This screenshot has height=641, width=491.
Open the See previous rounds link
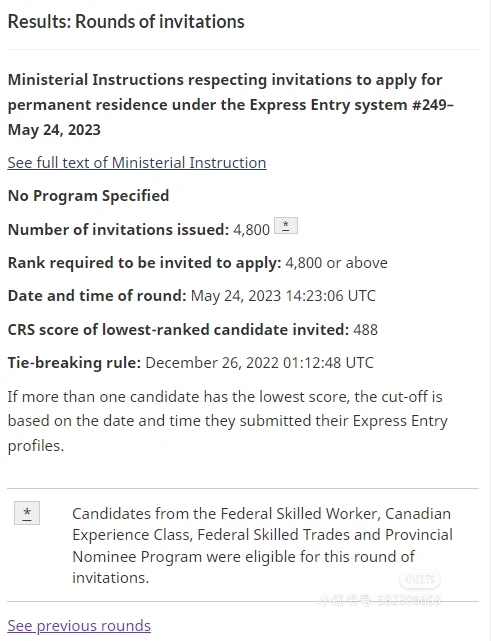click(x=79, y=626)
